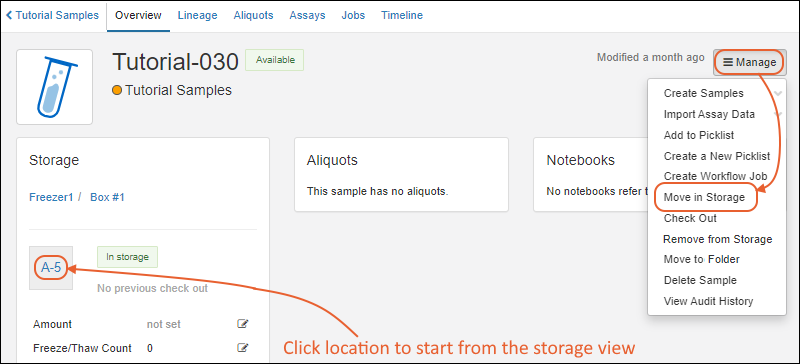
Task: Click the Amount edit pencil icon
Action: tap(243, 324)
